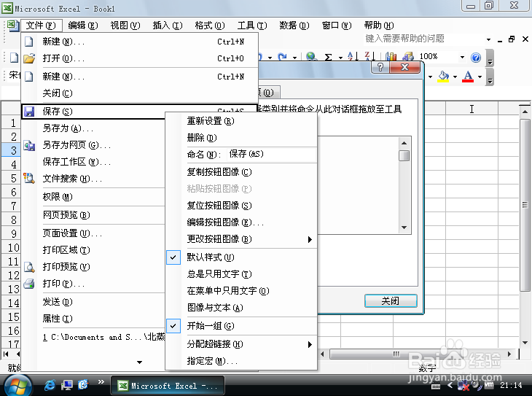Click the new blank workbook toolbar icon
The image size is (532, 396).
coord(14,58)
